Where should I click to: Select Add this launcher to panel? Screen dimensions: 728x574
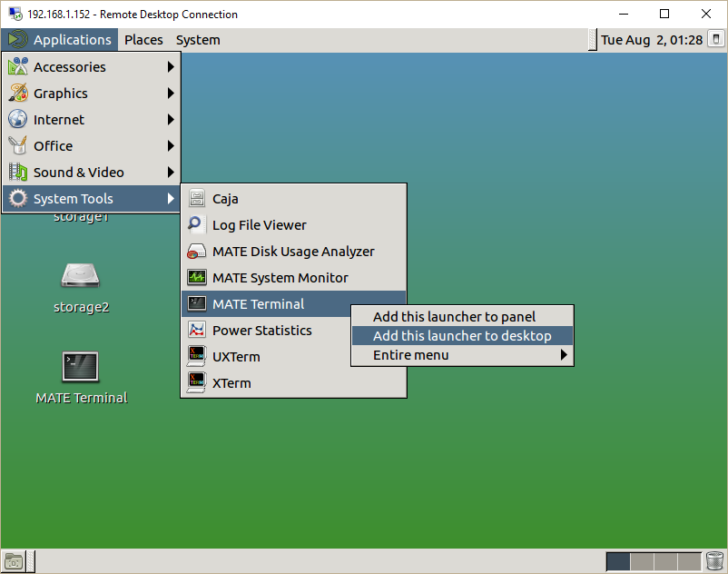tap(462, 317)
